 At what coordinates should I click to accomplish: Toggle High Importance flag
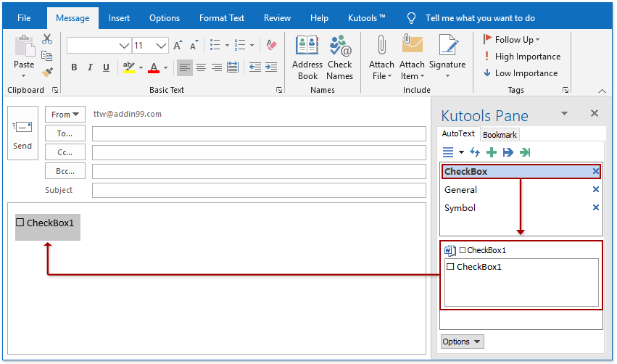pos(522,57)
